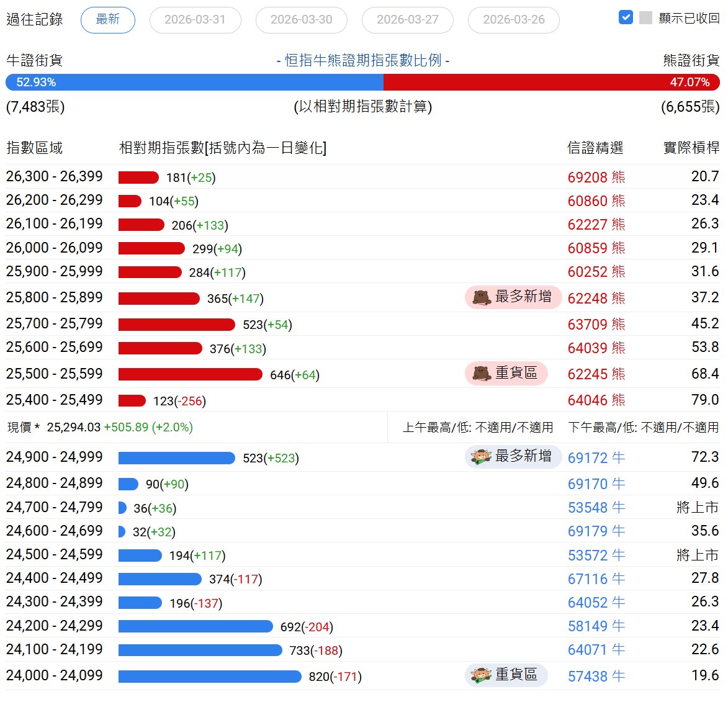728x702 pixels.
Task: Choose the 2026-03-26 record
Action: click(514, 20)
